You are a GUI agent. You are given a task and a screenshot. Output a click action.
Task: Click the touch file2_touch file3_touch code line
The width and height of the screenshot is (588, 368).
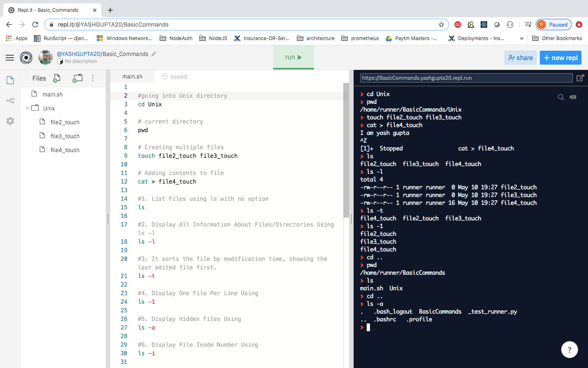pos(187,156)
